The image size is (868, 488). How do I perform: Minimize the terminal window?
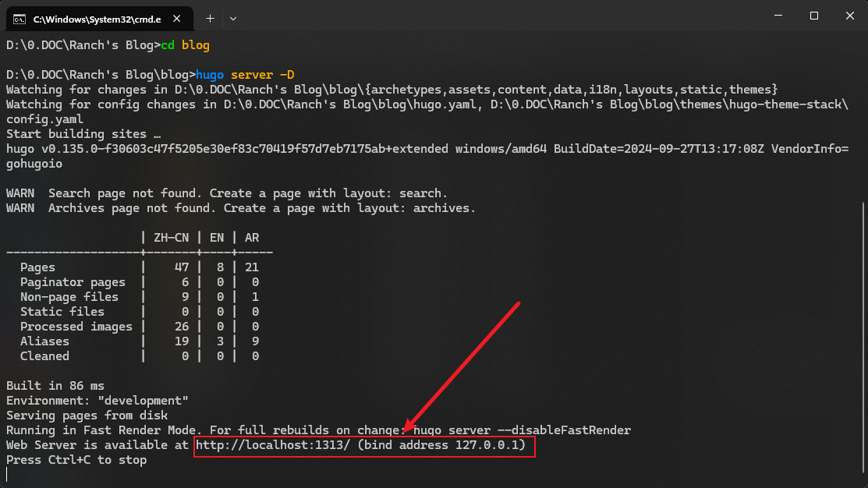point(777,16)
